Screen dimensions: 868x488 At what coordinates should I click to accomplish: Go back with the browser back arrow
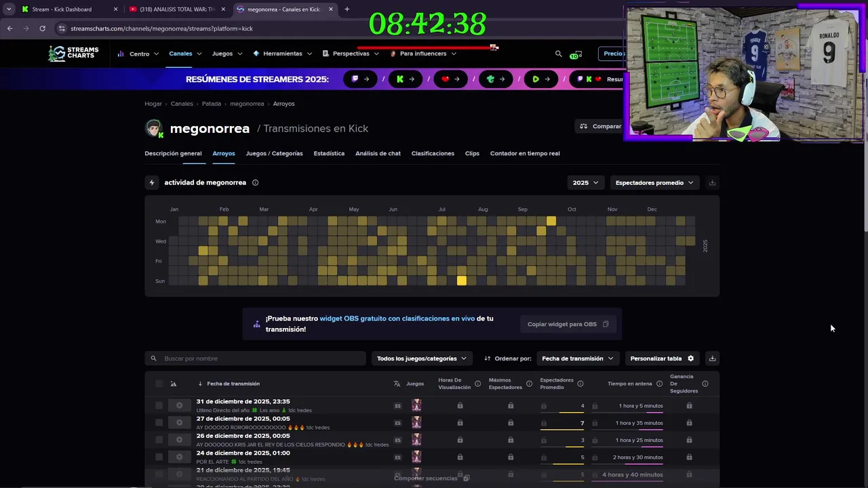tap(9, 28)
